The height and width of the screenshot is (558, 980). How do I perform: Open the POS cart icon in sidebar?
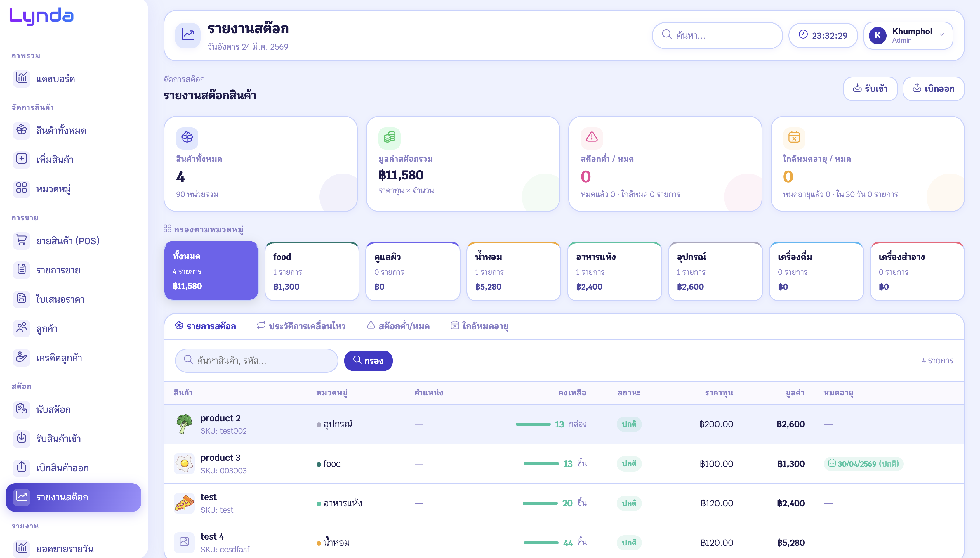click(x=21, y=240)
